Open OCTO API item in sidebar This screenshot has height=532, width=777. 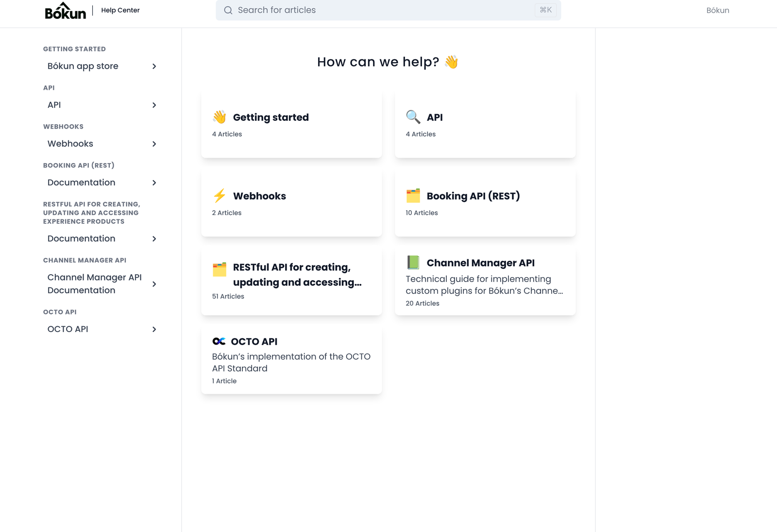[x=68, y=329]
